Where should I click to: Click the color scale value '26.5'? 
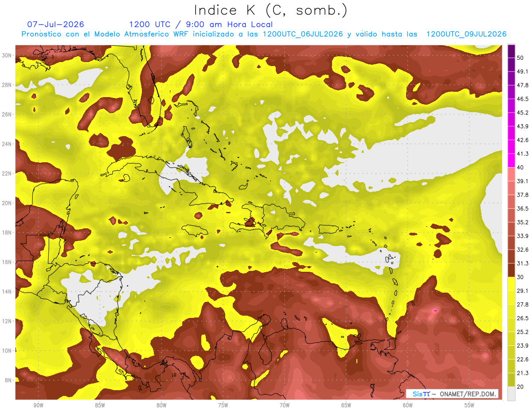click(x=523, y=318)
